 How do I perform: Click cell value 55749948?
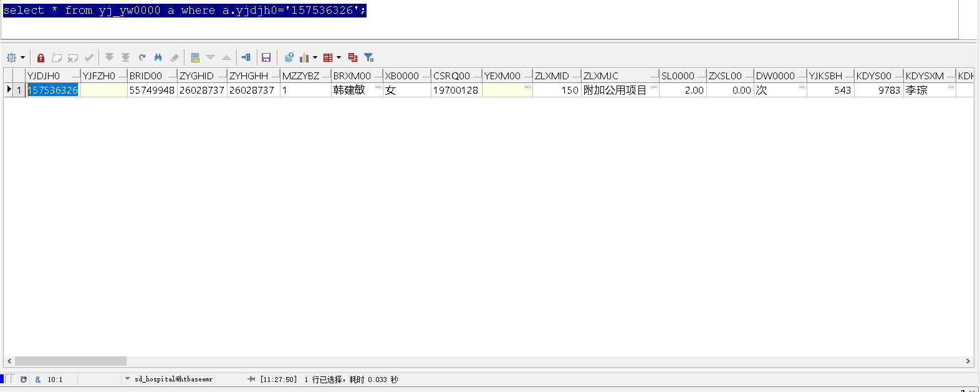tap(152, 90)
